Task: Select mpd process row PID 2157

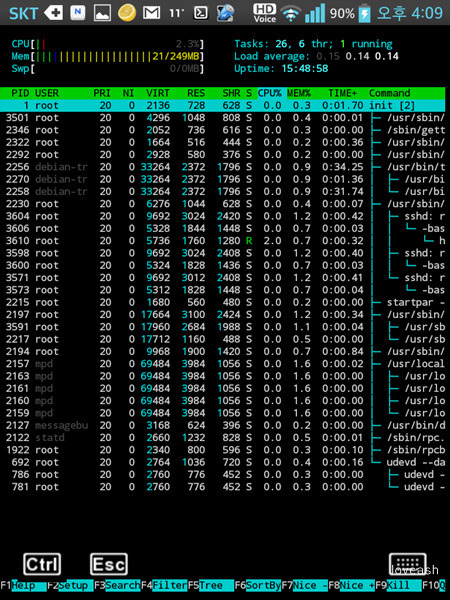Action: tap(223, 364)
